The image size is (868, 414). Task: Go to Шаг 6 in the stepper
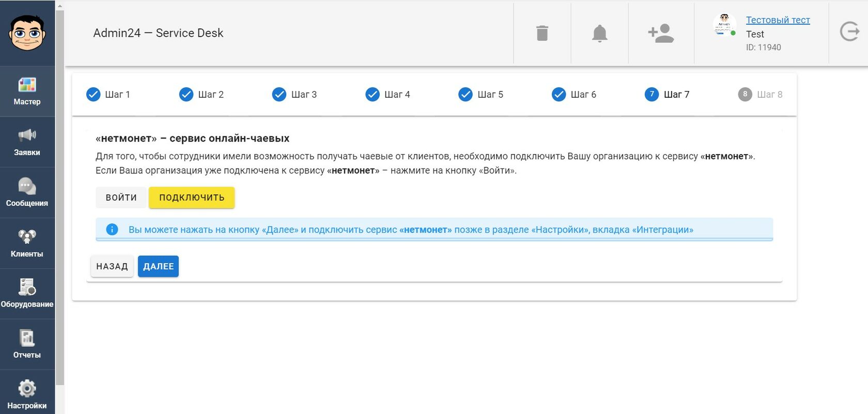(574, 95)
